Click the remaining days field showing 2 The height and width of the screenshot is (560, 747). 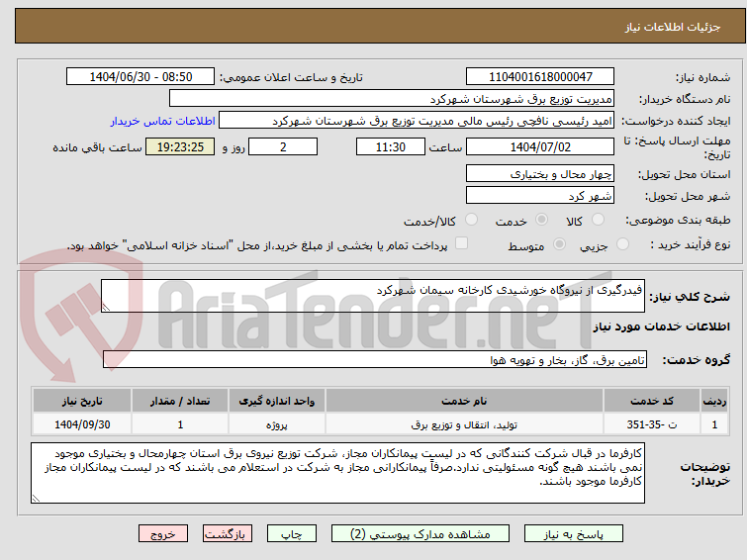pyautogui.click(x=283, y=146)
